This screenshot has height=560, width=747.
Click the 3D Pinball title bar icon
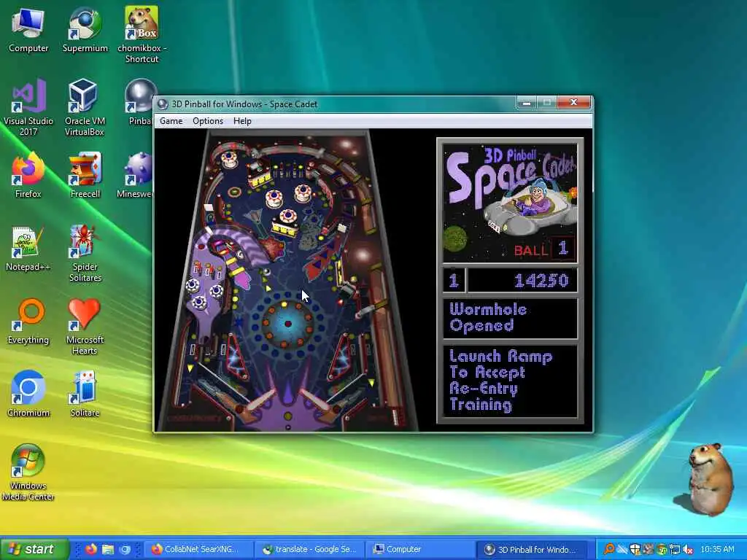click(163, 104)
